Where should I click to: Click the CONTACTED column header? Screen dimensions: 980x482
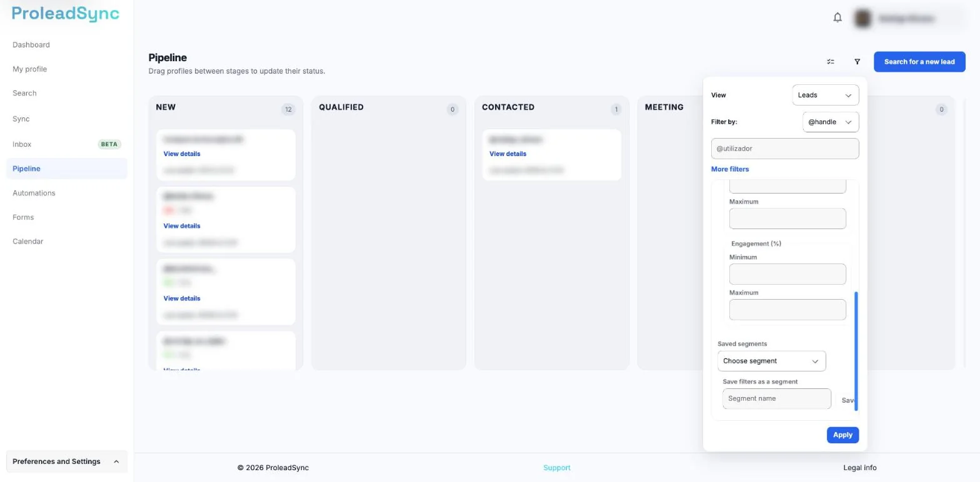[x=508, y=107]
